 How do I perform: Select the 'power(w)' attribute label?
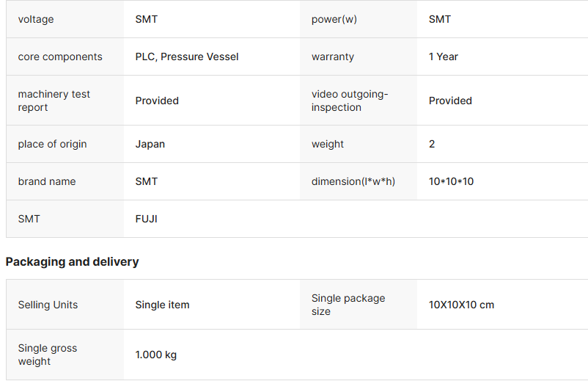(x=334, y=19)
